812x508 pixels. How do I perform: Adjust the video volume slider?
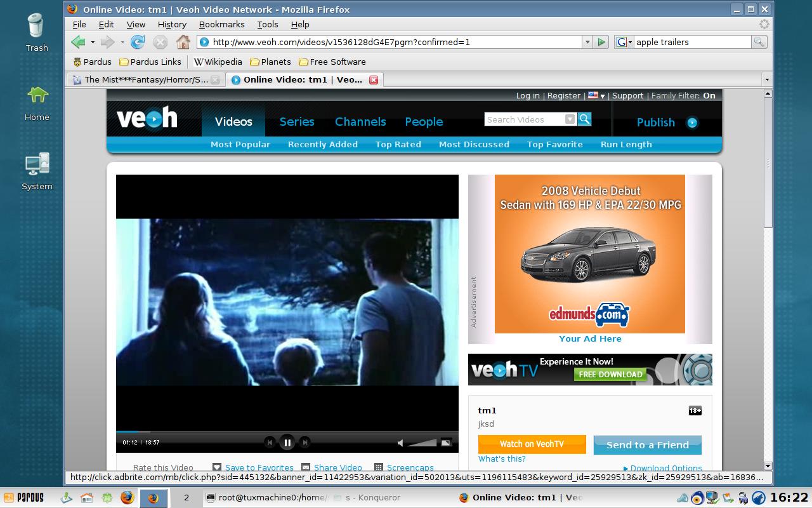[x=422, y=443]
